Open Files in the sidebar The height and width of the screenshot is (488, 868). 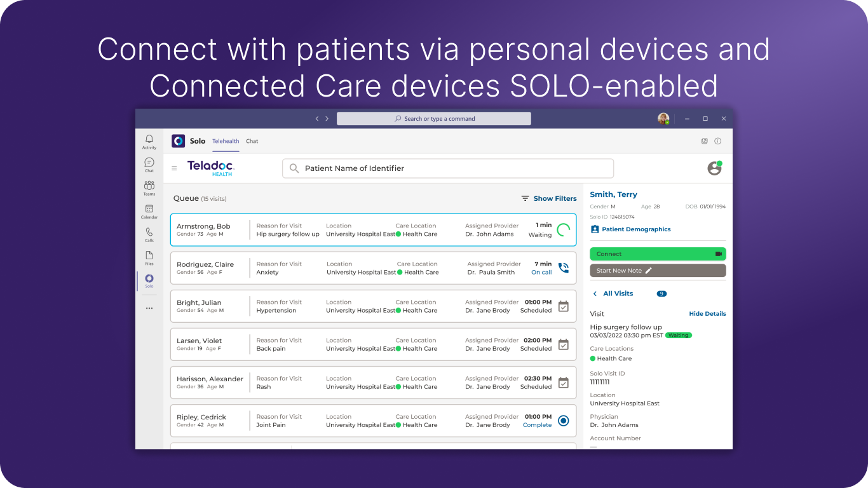[149, 257]
